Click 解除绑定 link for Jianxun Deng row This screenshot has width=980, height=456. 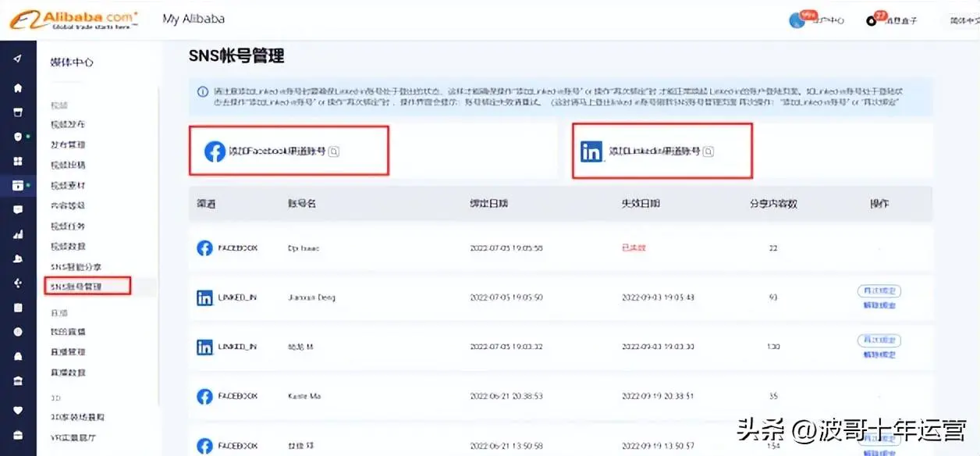click(x=879, y=305)
